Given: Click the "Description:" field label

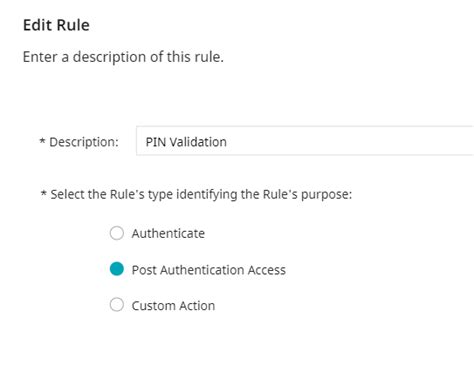Looking at the screenshot, I should (84, 142).
